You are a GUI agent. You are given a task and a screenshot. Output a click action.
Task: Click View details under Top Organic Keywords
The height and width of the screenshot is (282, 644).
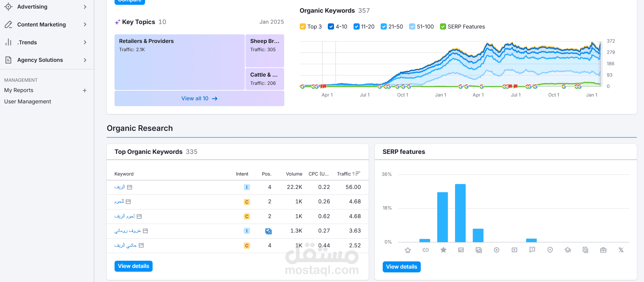pos(133,266)
